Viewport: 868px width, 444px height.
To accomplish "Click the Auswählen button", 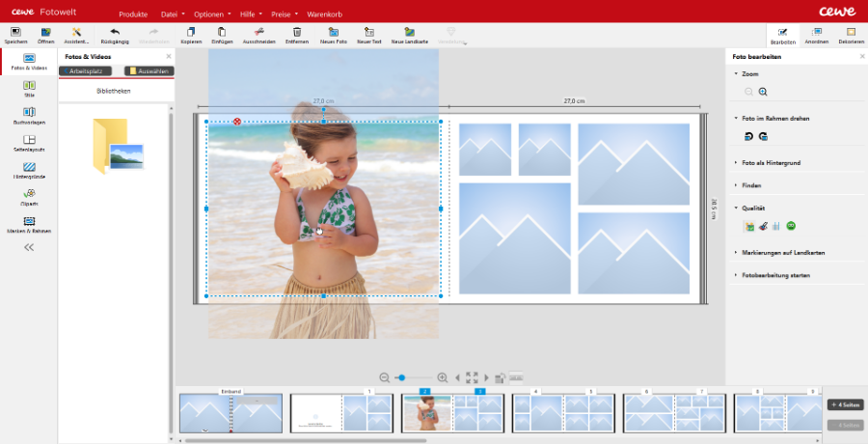I will pyautogui.click(x=148, y=71).
